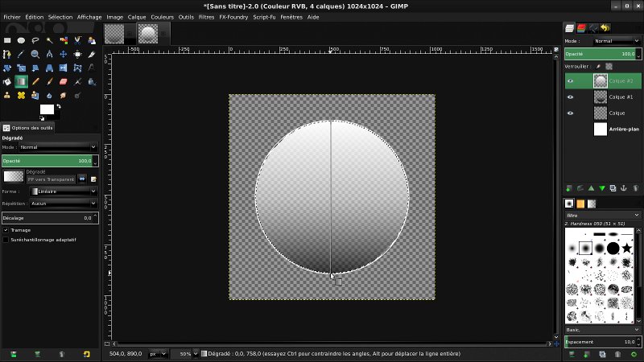Select the Select by Color tool
Viewport: 644px width, 362px height.
coord(64,40)
